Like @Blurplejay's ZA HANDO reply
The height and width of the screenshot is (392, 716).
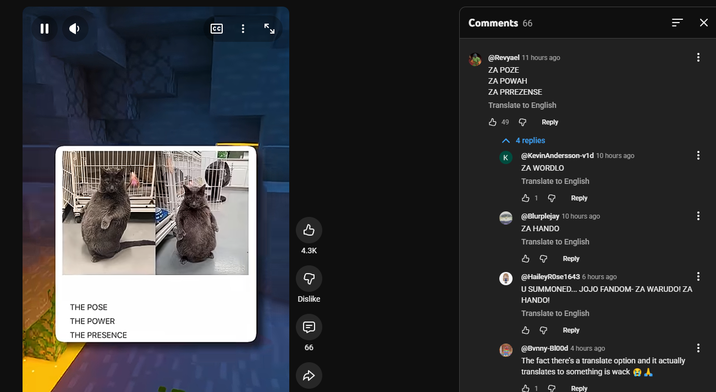pos(526,259)
